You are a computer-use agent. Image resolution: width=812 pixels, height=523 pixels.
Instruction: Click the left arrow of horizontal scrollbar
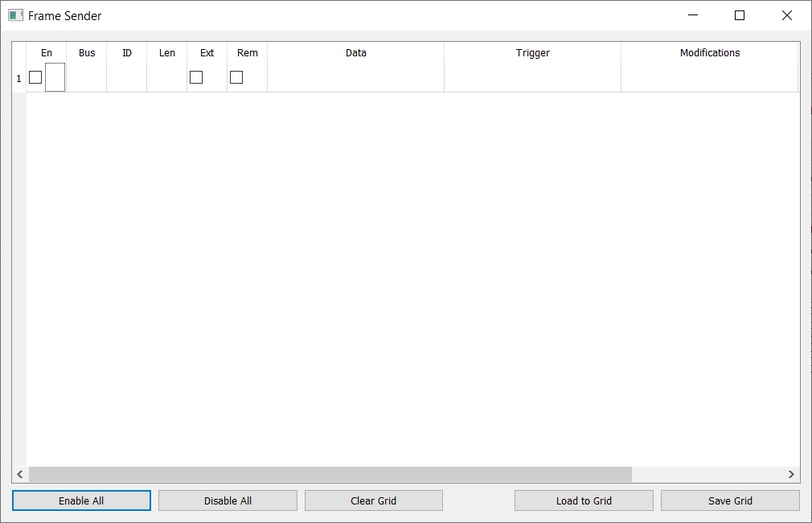[x=20, y=475]
